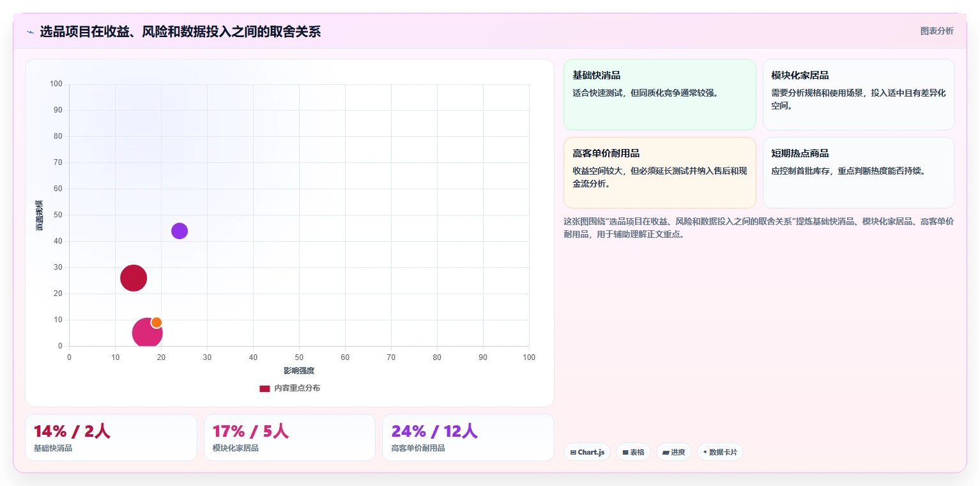Click the 100 tick on the x-axis
Image resolution: width=980 pixels, height=486 pixels.
pos(529,357)
